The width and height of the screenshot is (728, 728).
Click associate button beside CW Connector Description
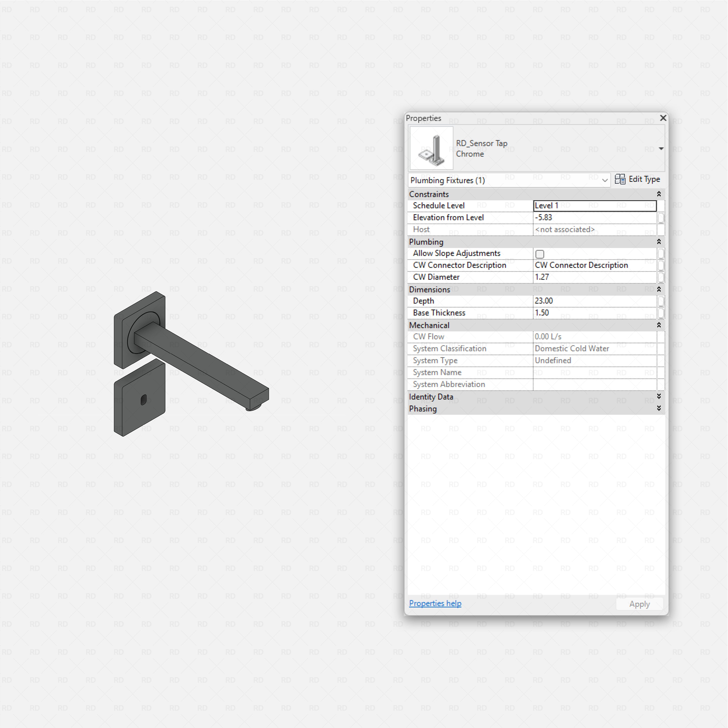pyautogui.click(x=661, y=265)
